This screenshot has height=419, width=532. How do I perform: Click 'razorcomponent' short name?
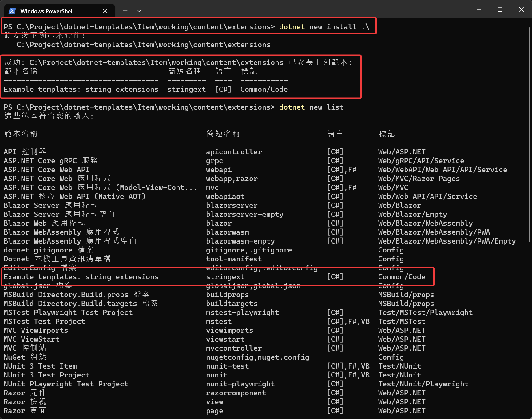click(236, 393)
